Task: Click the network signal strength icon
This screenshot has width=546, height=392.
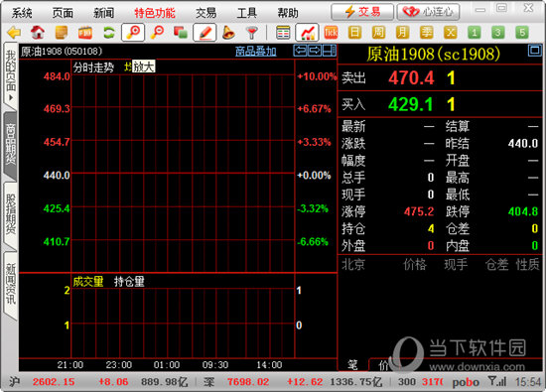Action: [x=497, y=382]
